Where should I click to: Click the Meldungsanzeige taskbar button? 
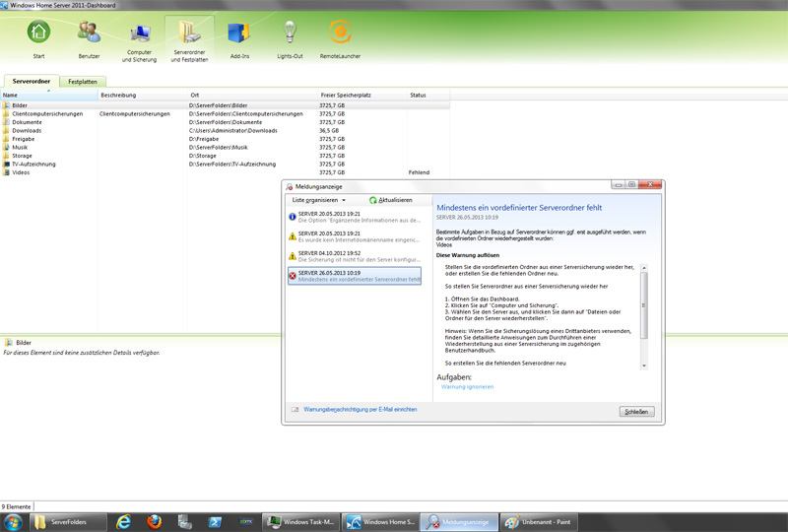point(459,522)
